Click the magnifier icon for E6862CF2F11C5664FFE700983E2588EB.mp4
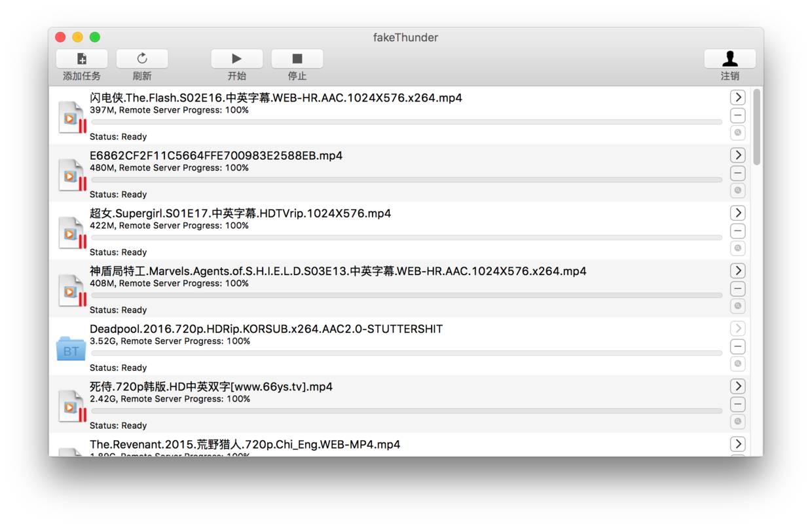Image resolution: width=812 pixels, height=526 pixels. click(738, 191)
